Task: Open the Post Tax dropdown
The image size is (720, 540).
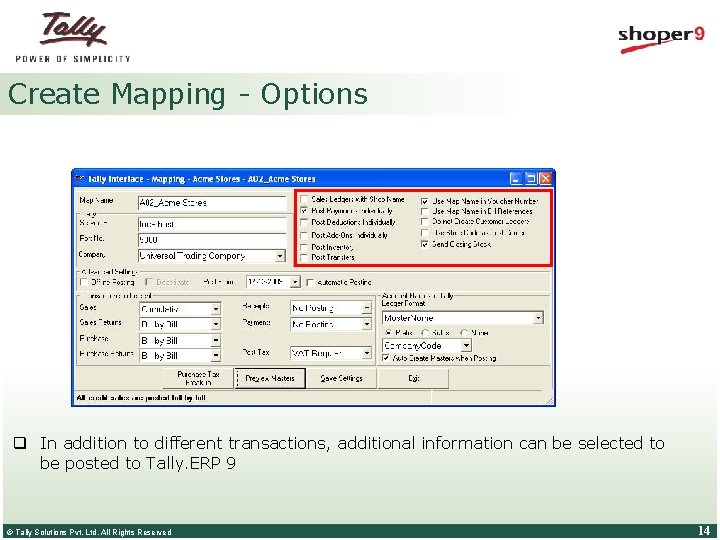Action: click(x=366, y=353)
